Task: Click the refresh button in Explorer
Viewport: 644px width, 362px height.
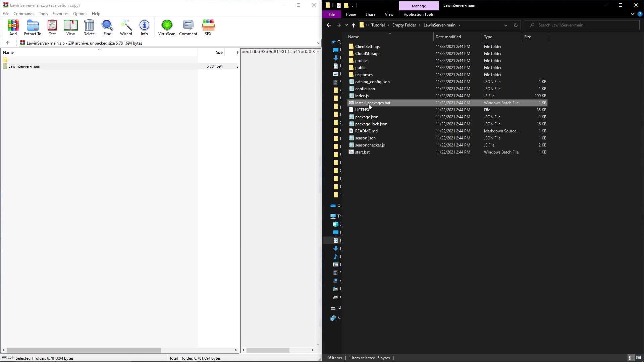Action: [516, 25]
